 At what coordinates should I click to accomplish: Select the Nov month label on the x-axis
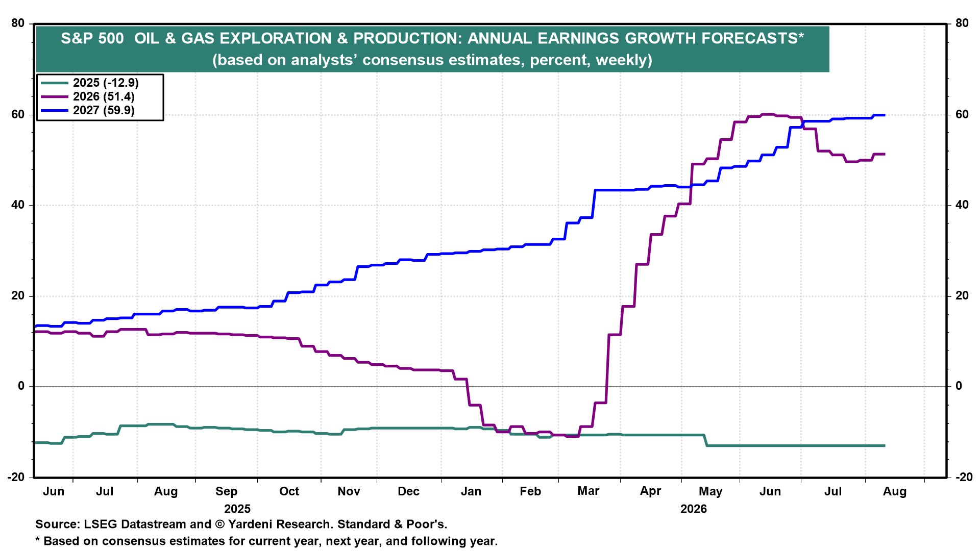pyautogui.click(x=349, y=491)
